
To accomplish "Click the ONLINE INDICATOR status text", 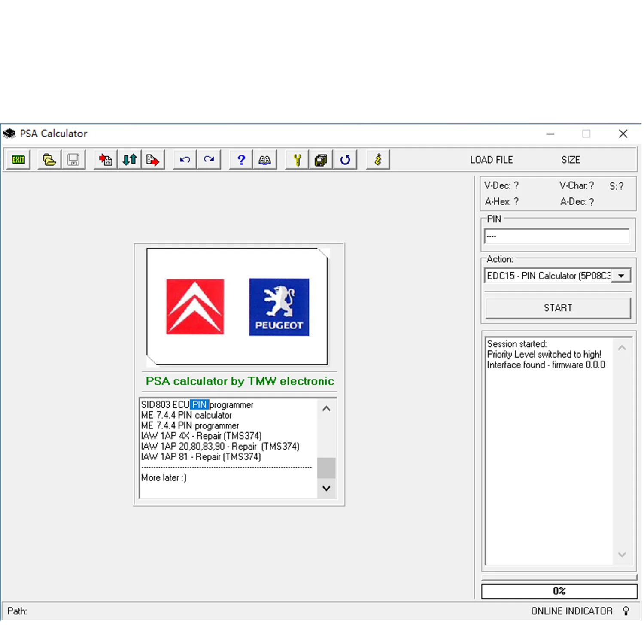I will click(x=572, y=611).
